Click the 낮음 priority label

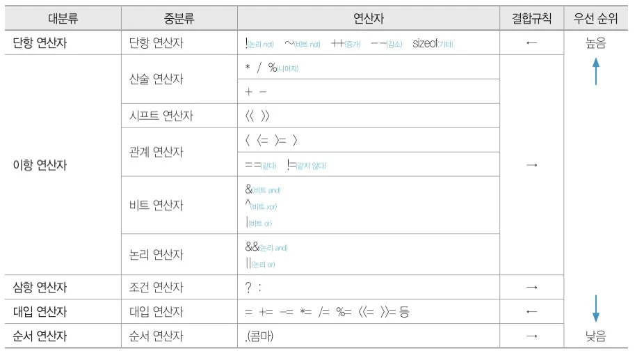point(595,336)
